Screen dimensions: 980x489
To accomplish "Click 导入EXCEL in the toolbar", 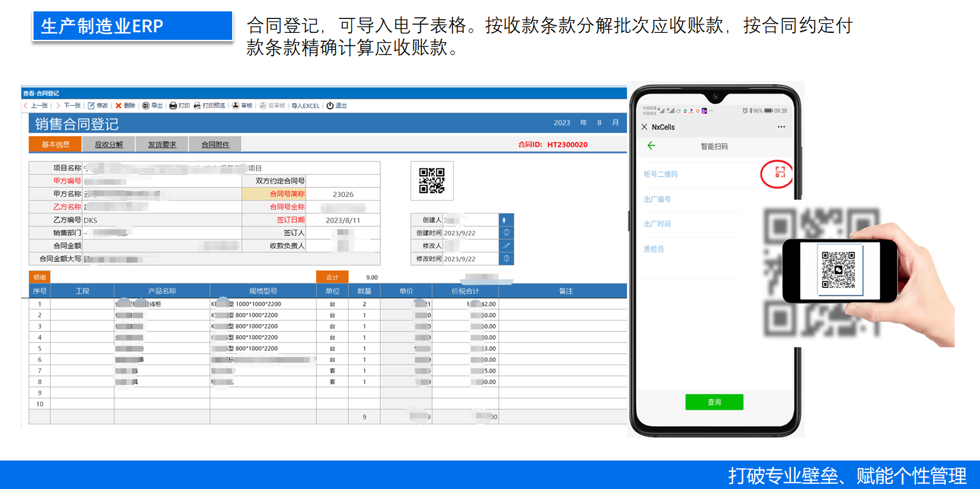I will (306, 106).
